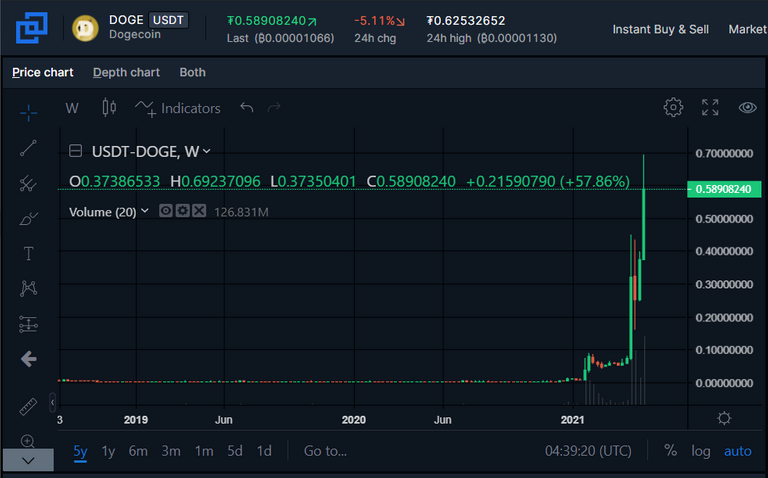Open the W interval dropdown
Image resolution: width=768 pixels, height=478 pixels.
(72, 108)
